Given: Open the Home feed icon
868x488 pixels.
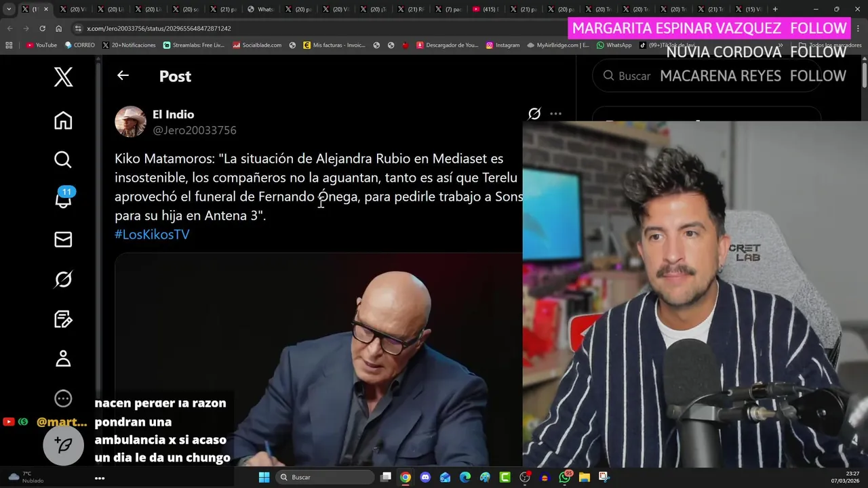Looking at the screenshot, I should click(x=63, y=121).
